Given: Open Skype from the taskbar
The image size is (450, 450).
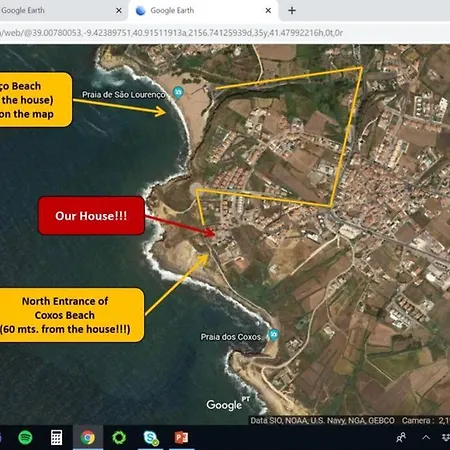Looking at the screenshot, I should pyautogui.click(x=150, y=437).
